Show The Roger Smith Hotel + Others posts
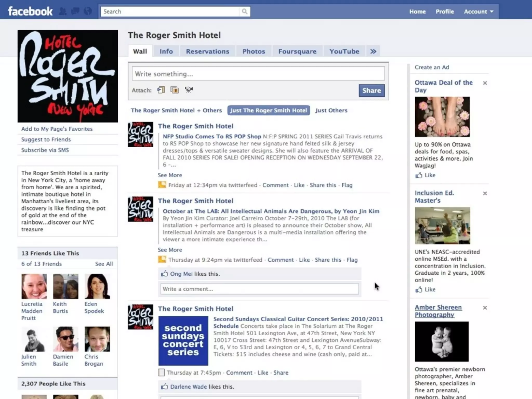532x399 pixels. [x=176, y=110]
